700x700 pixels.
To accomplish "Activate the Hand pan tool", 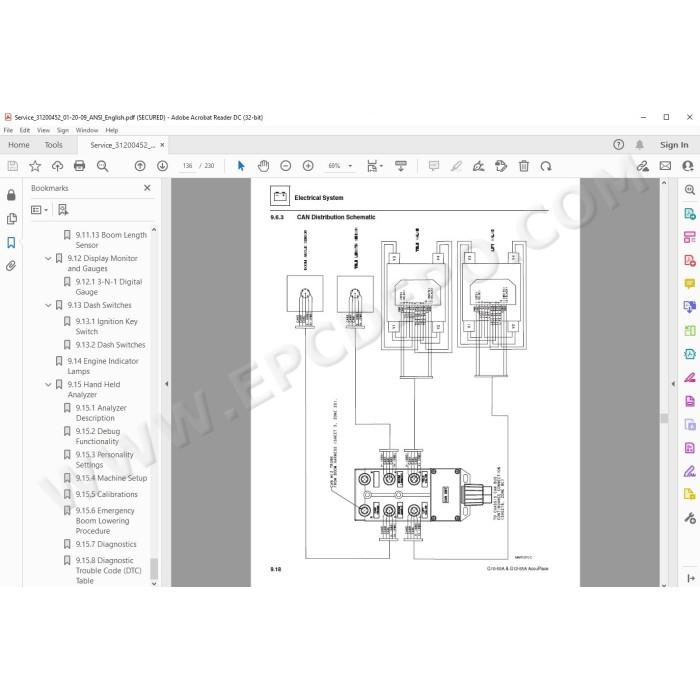I will pyautogui.click(x=263, y=166).
